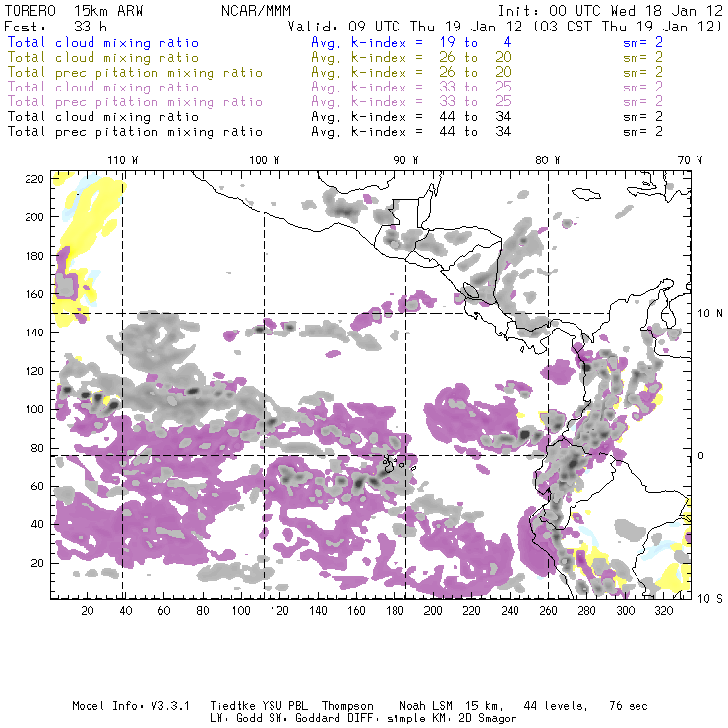
Task: Click the '220' y-axis tick label
Action: (x=34, y=179)
